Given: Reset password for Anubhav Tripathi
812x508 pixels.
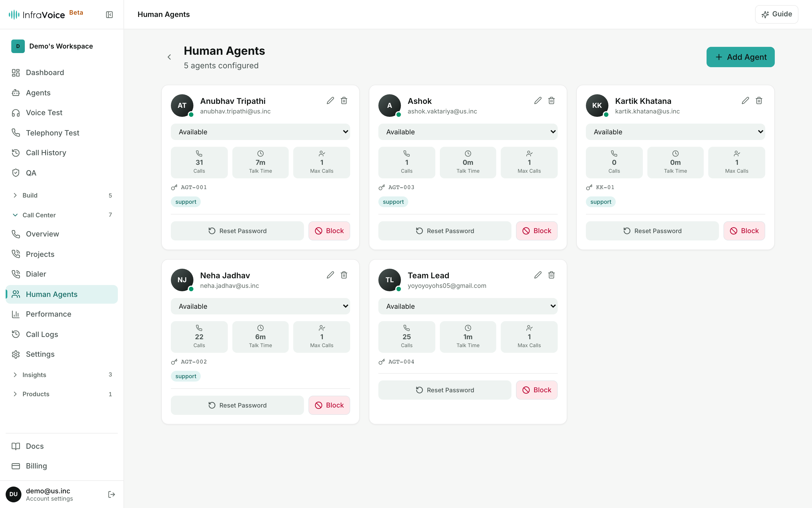Looking at the screenshot, I should point(237,231).
